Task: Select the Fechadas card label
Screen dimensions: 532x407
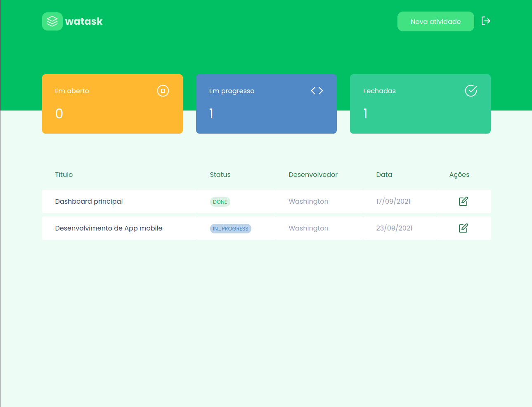Action: click(379, 91)
